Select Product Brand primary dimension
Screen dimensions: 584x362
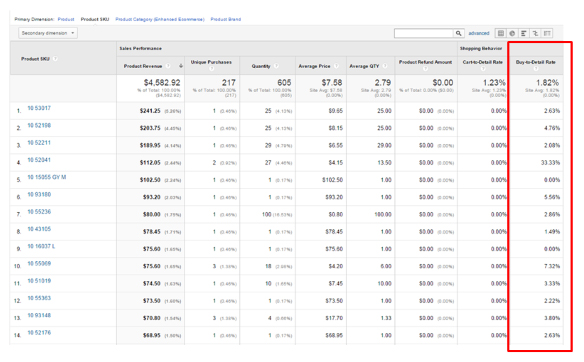(x=226, y=19)
